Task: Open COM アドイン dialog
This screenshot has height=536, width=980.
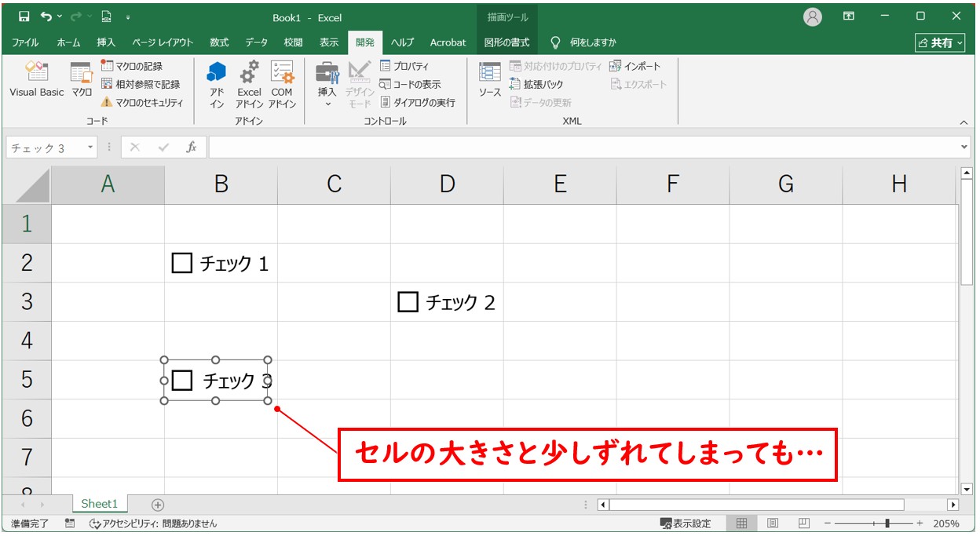Action: pos(282,85)
